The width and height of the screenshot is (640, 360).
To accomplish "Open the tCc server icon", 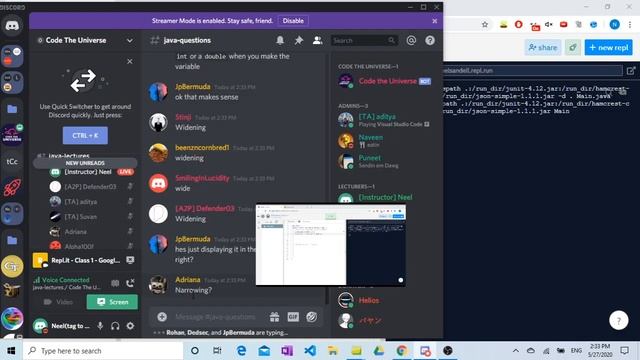I will click(x=12, y=161).
